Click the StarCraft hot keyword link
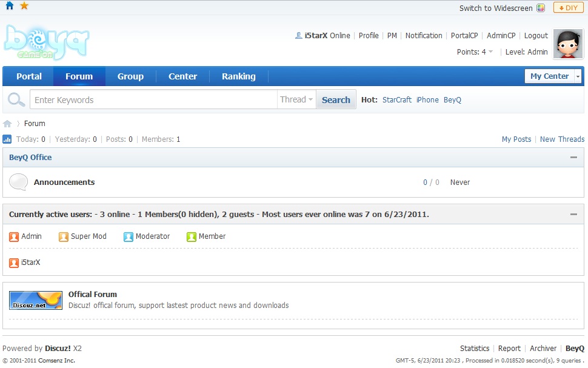Screen dimensions: 588x368 [397, 100]
